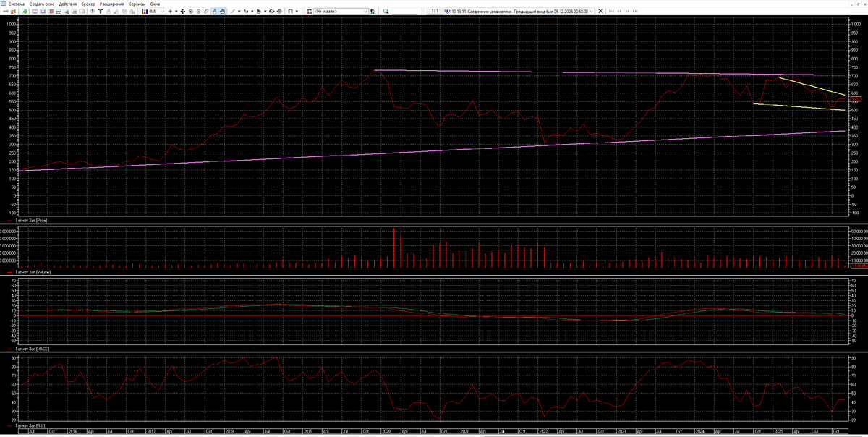The width and height of the screenshot is (868, 437).
Task: Click the disconnect red-cross icon
Action: click(x=14, y=12)
